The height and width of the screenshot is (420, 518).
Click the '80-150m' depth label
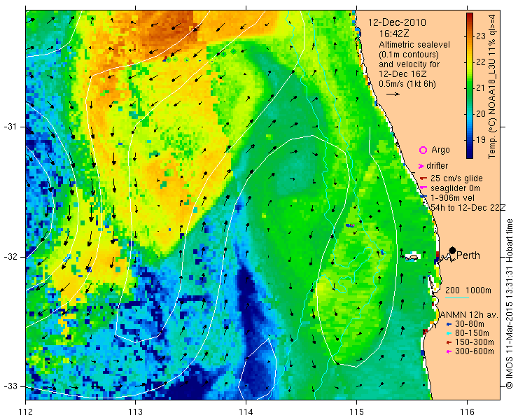(472, 333)
